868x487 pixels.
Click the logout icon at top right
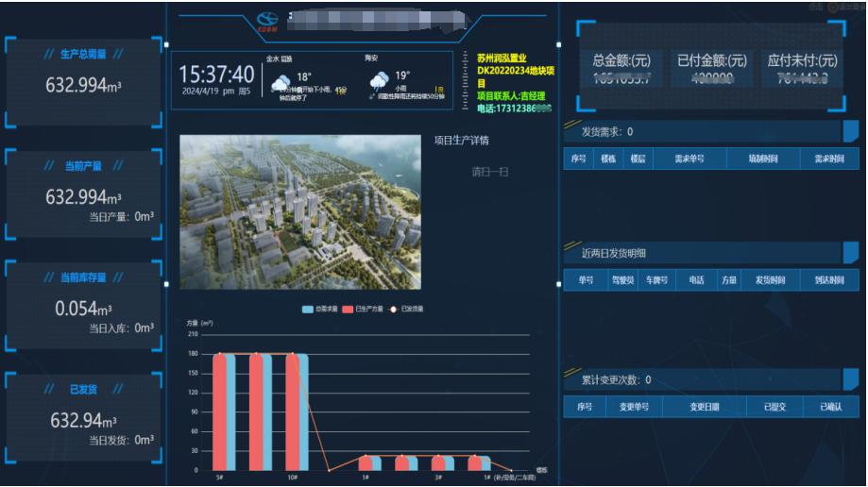[x=834, y=7]
